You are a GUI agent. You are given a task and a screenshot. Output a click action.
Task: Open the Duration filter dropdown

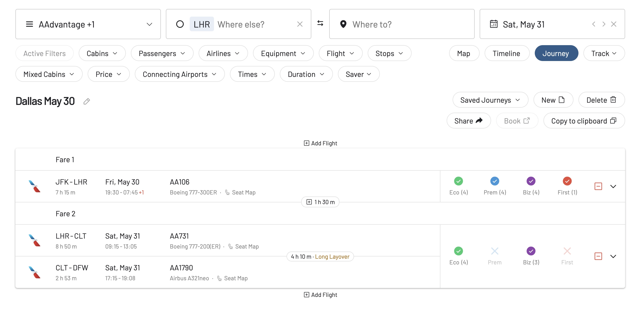(x=306, y=74)
